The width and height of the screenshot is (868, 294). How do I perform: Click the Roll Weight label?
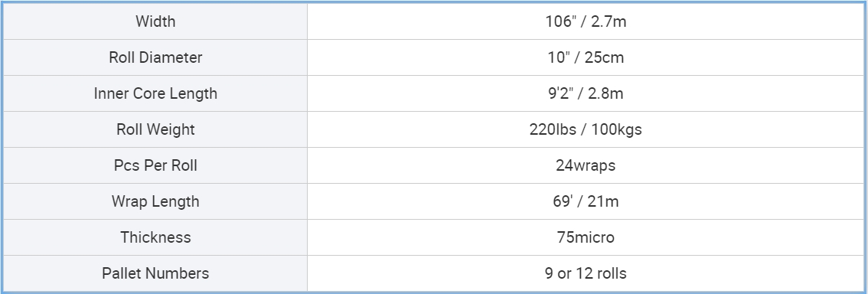155,129
